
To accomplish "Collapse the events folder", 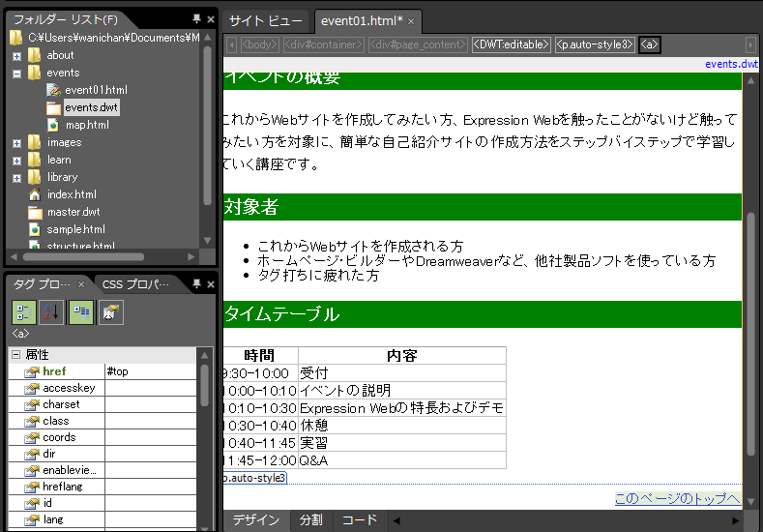I will (17, 74).
